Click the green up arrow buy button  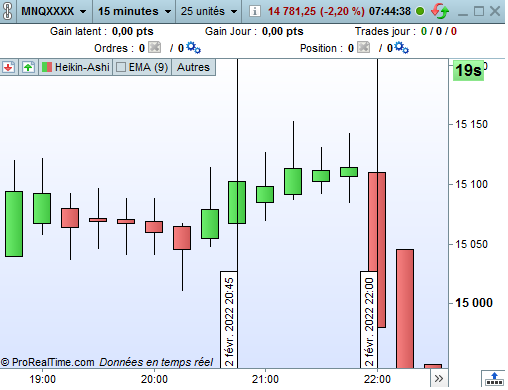[28, 67]
